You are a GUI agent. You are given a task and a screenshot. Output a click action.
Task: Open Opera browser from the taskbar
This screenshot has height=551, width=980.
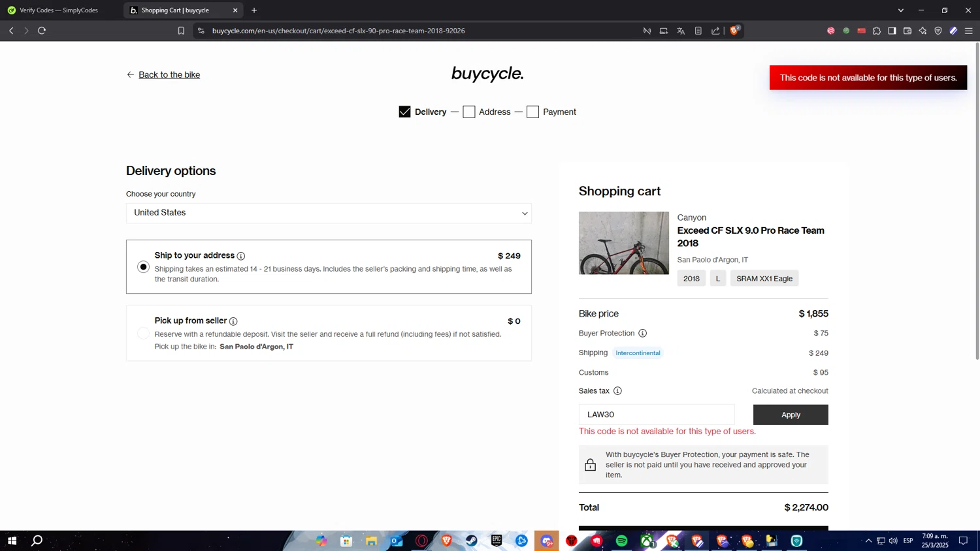pos(421,541)
